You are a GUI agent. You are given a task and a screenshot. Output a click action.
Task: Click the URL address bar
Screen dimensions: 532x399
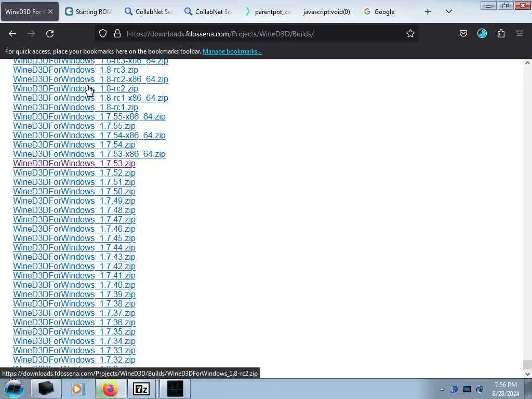(x=256, y=34)
